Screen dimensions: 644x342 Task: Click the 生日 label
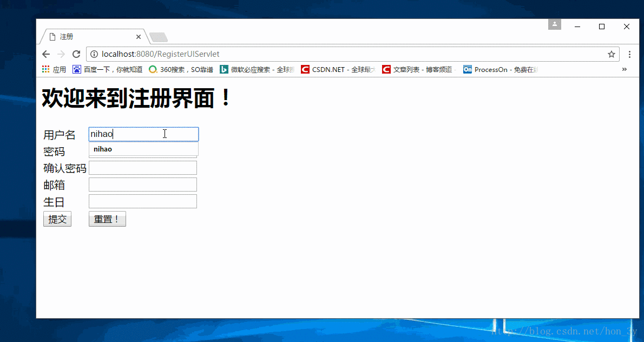54,202
